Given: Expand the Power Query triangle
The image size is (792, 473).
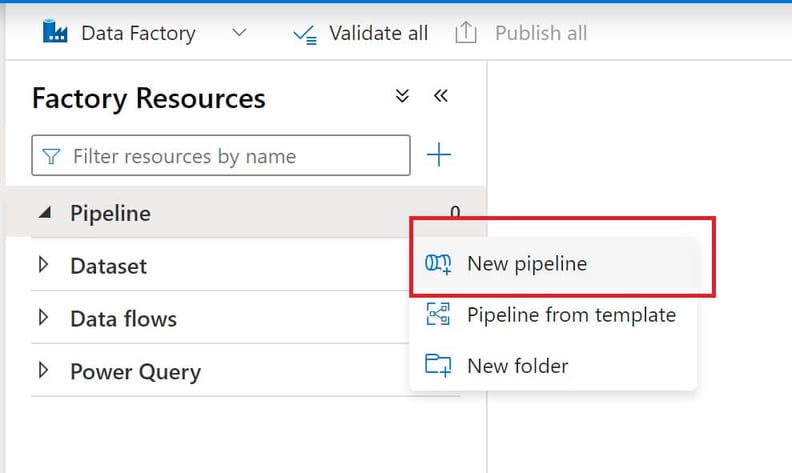Looking at the screenshot, I should (x=43, y=370).
